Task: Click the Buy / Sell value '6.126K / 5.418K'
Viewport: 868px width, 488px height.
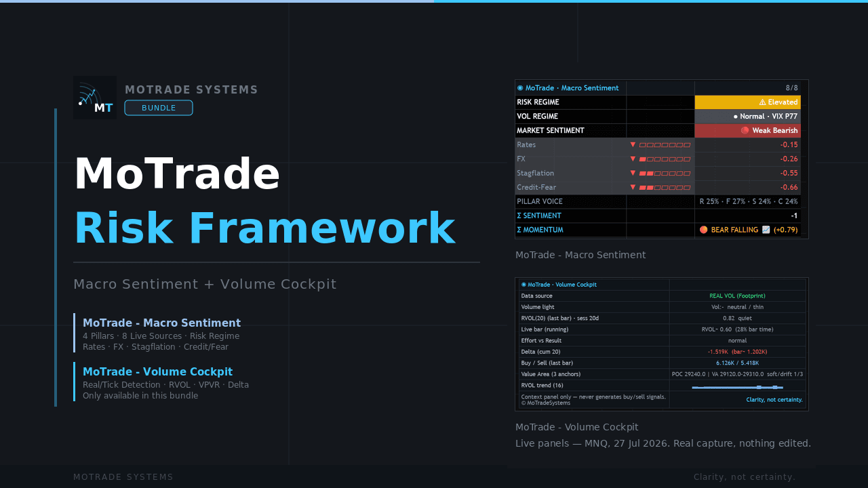Action: pos(737,363)
